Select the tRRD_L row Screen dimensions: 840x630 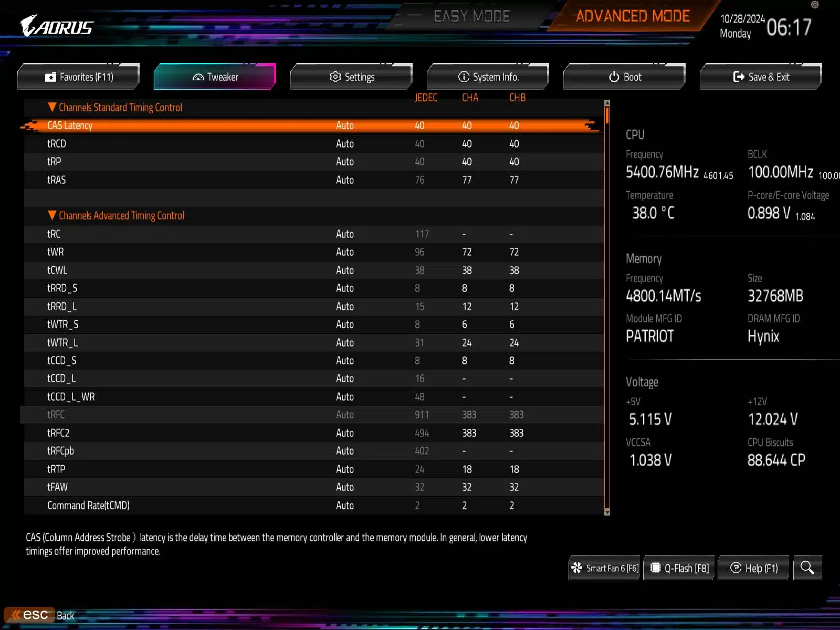tap(314, 306)
